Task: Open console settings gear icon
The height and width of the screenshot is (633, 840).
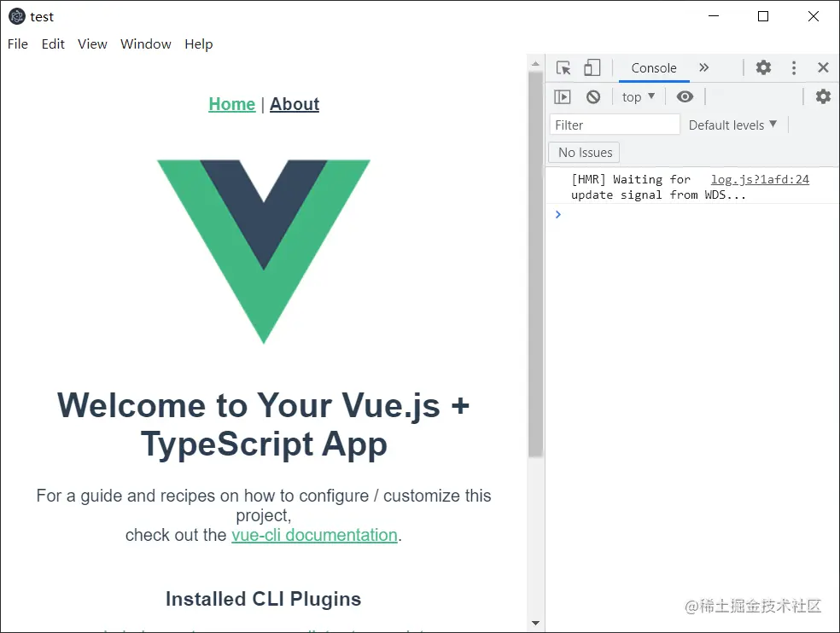Action: 823,96
